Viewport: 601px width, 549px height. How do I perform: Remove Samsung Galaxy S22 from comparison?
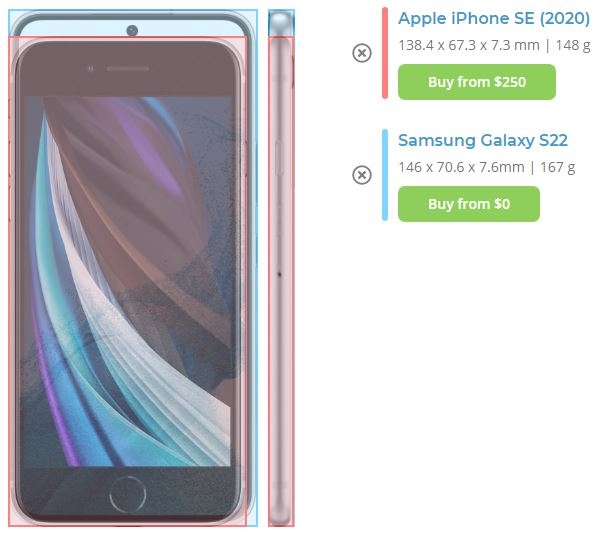362,175
